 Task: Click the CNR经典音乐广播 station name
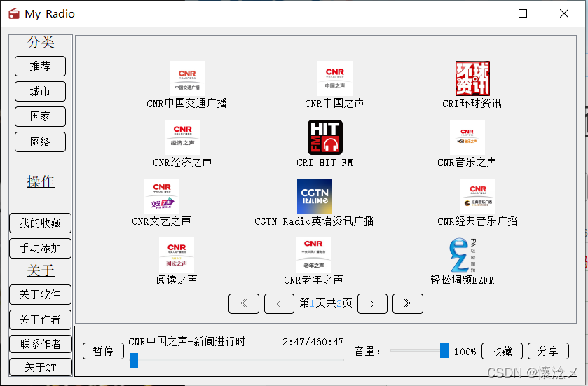click(x=478, y=221)
